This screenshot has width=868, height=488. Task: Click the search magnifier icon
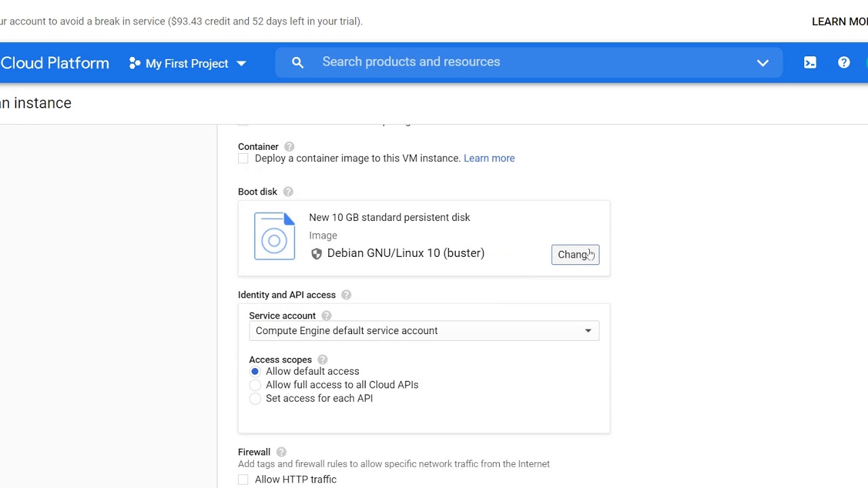pos(298,62)
